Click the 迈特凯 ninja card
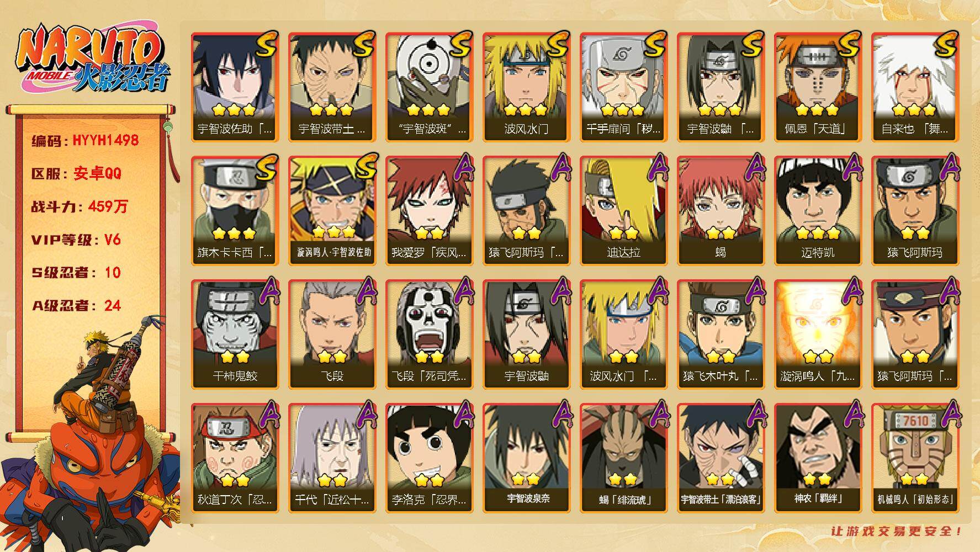 818,211
